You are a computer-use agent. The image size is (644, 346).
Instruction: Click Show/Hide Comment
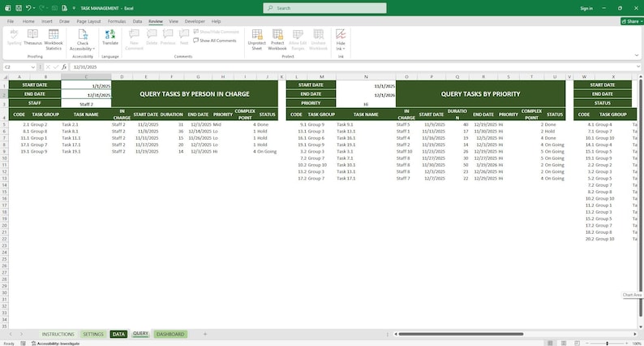[216, 32]
